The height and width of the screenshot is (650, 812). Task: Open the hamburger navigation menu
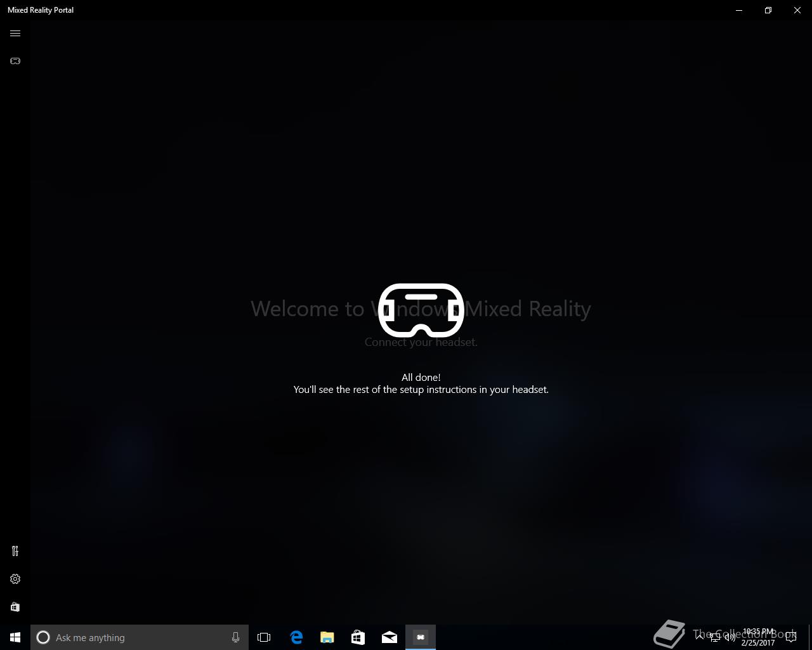(x=15, y=34)
